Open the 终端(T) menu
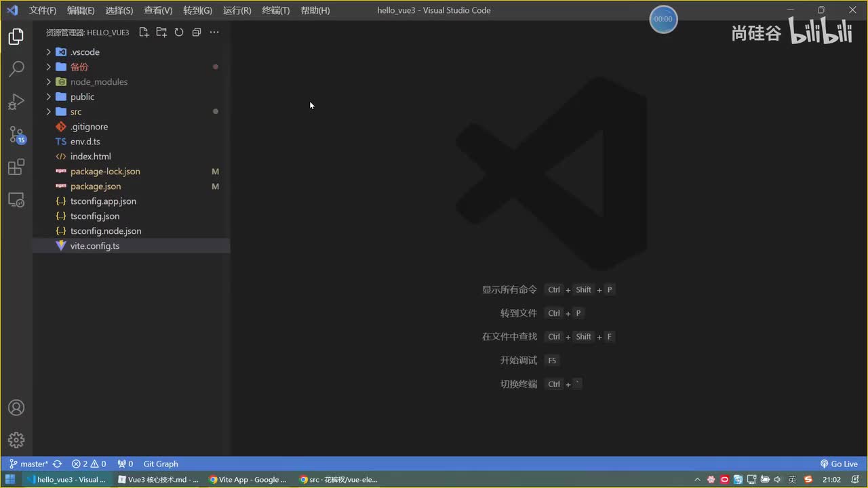The width and height of the screenshot is (868, 488). click(x=275, y=11)
